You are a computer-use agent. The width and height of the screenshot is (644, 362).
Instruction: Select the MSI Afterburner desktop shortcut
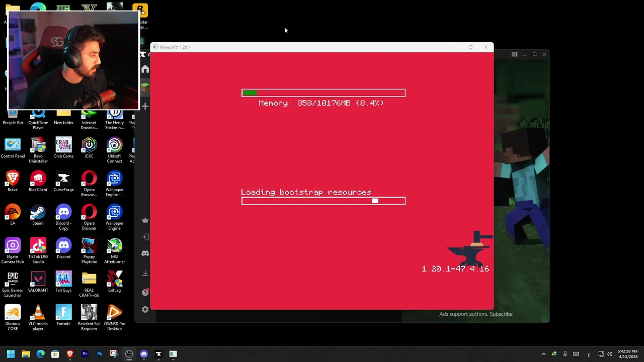point(114,251)
